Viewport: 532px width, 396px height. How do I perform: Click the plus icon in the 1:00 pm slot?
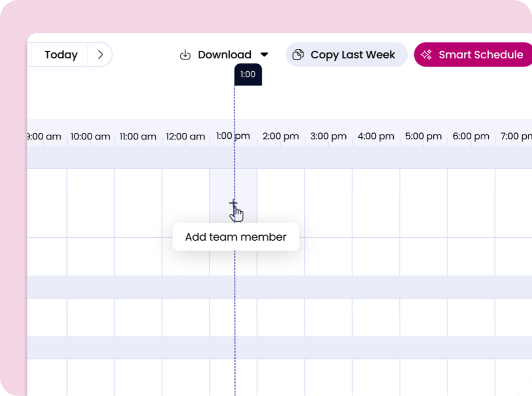[x=233, y=204]
